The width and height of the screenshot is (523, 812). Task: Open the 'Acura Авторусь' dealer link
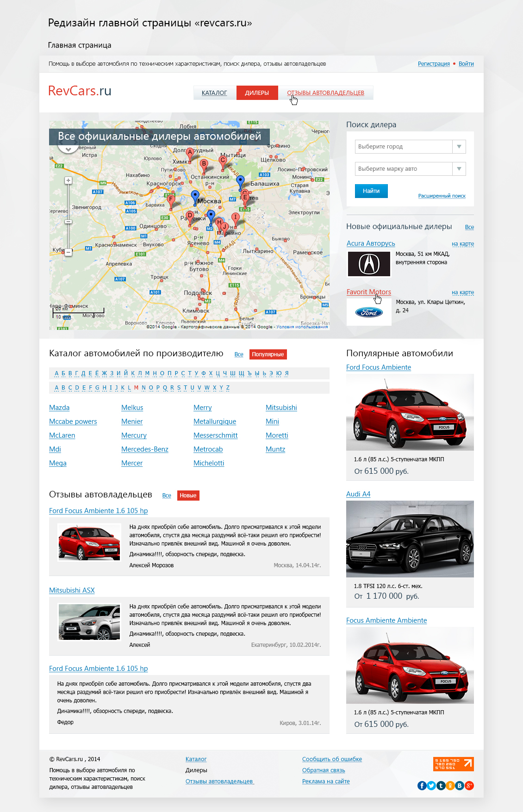(371, 243)
